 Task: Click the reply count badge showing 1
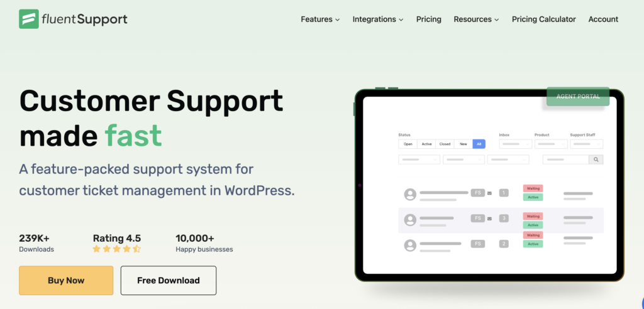pos(504,193)
